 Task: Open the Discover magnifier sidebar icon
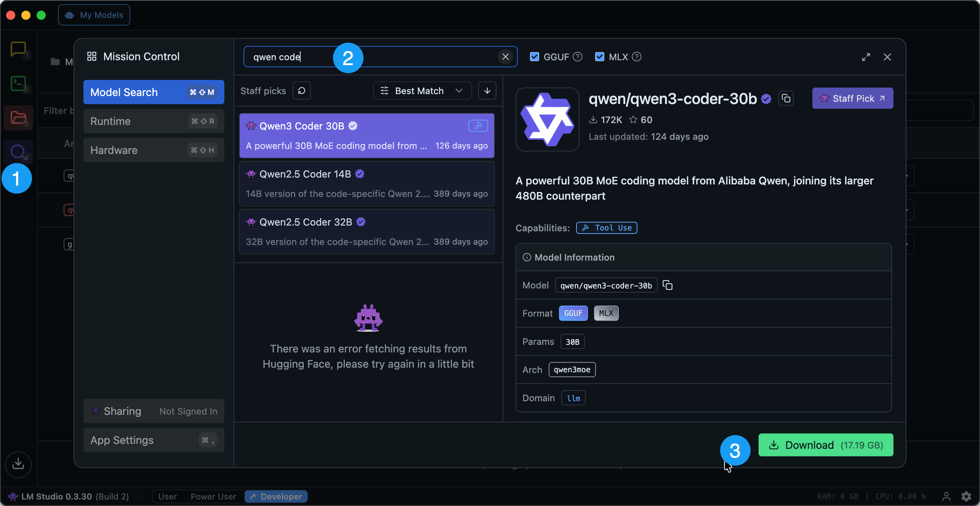point(18,152)
